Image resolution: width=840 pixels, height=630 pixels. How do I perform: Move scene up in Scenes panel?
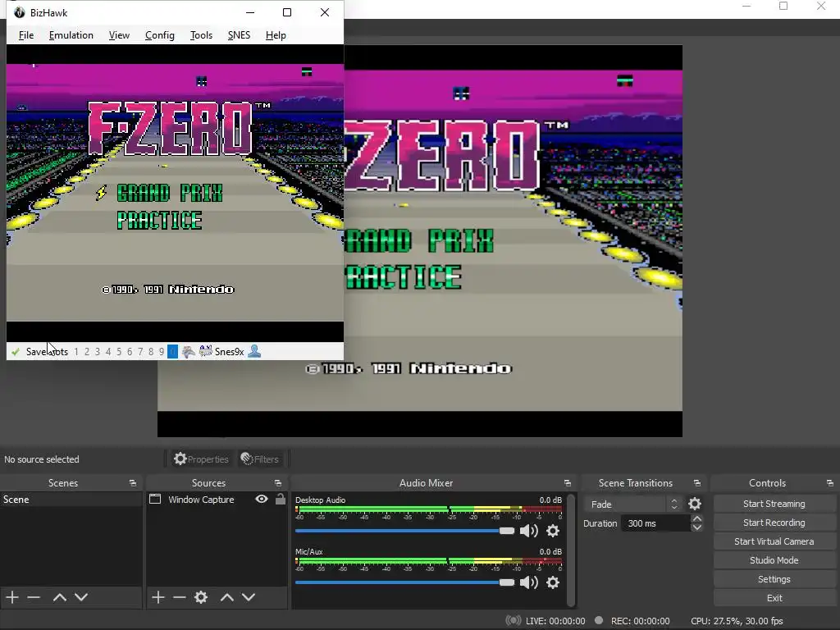pyautogui.click(x=59, y=597)
